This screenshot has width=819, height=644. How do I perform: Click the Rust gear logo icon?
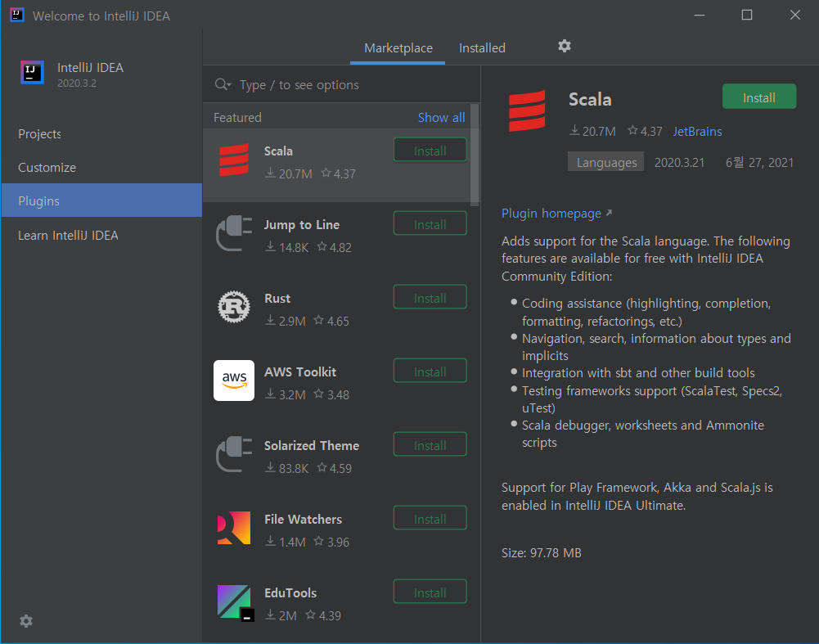[x=233, y=307]
